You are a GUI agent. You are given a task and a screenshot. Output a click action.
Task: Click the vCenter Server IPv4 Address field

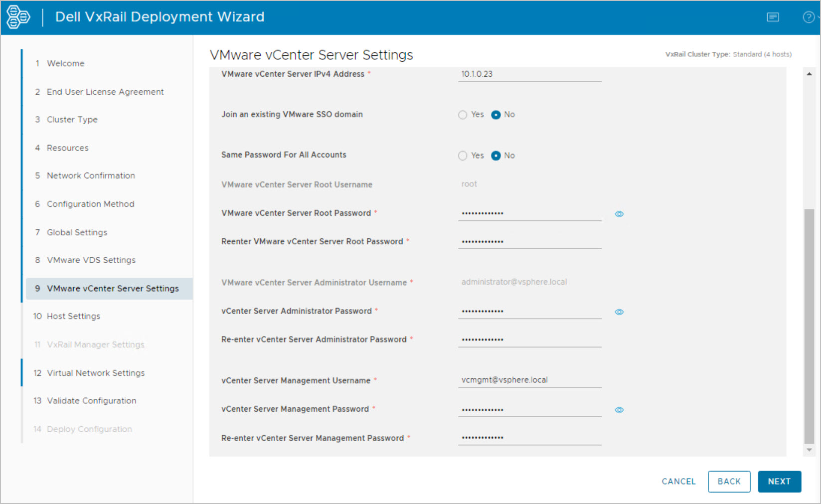529,74
